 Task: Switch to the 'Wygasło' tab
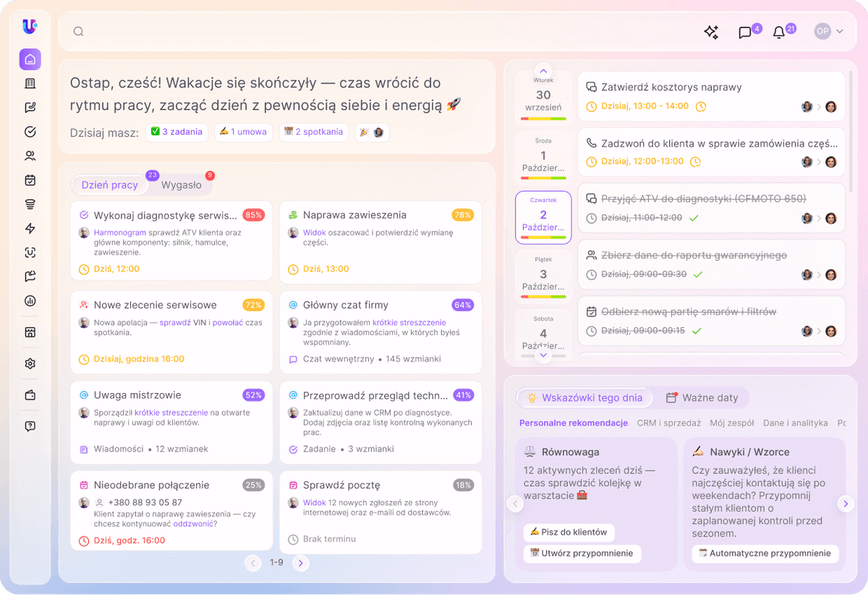pos(180,185)
